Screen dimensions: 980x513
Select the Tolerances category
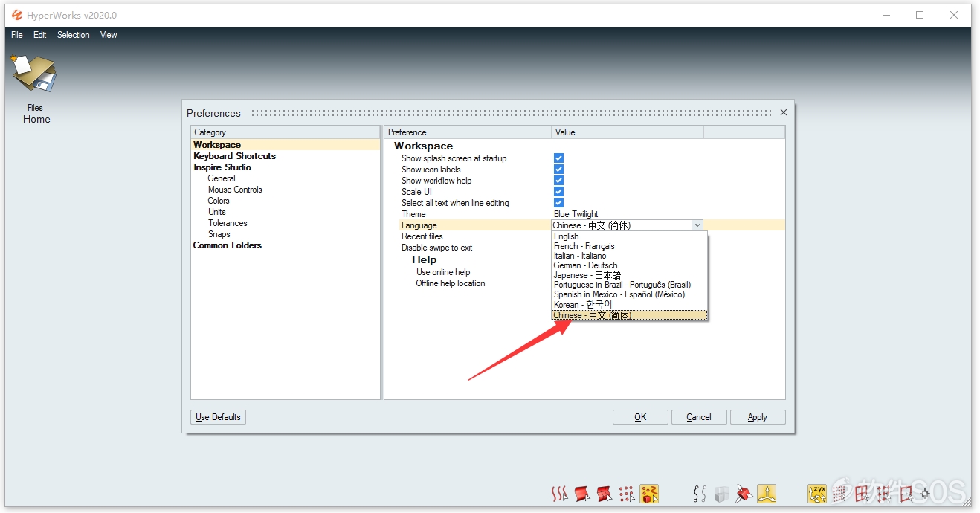(x=228, y=223)
